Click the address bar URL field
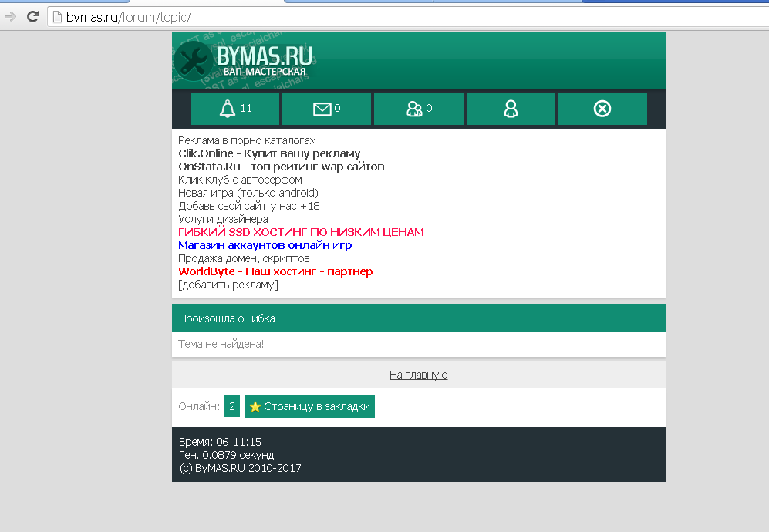 [386, 16]
